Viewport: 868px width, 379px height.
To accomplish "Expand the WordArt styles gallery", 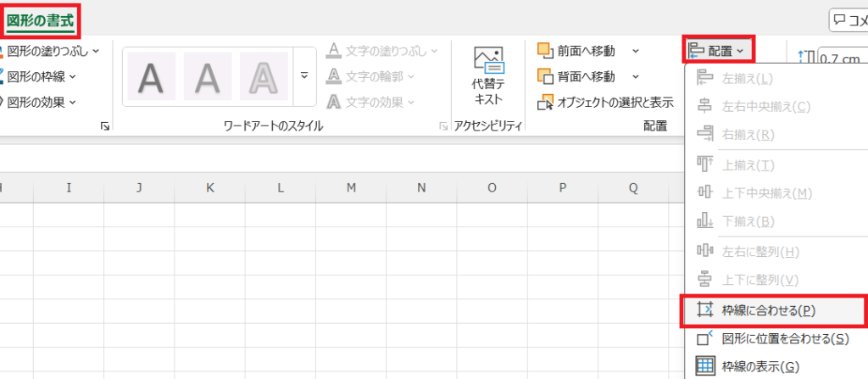I will (x=304, y=77).
